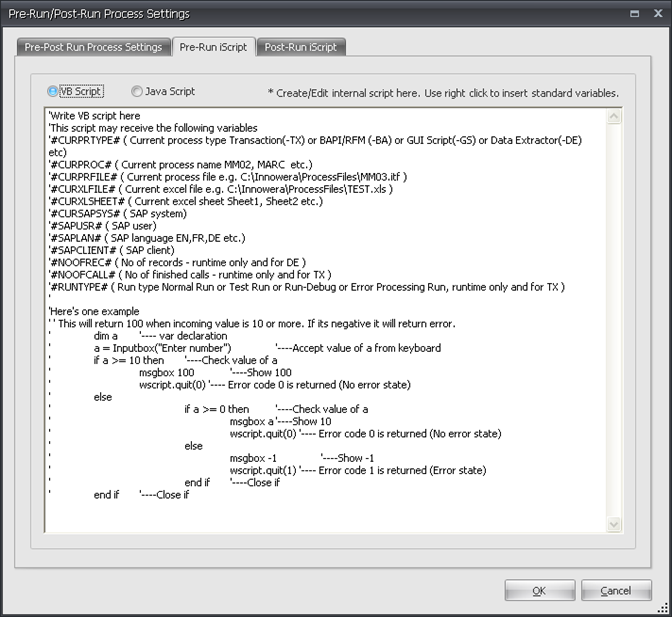Select the Pre-Run iScript tab
Viewport: 672px width, 617px height.
213,47
